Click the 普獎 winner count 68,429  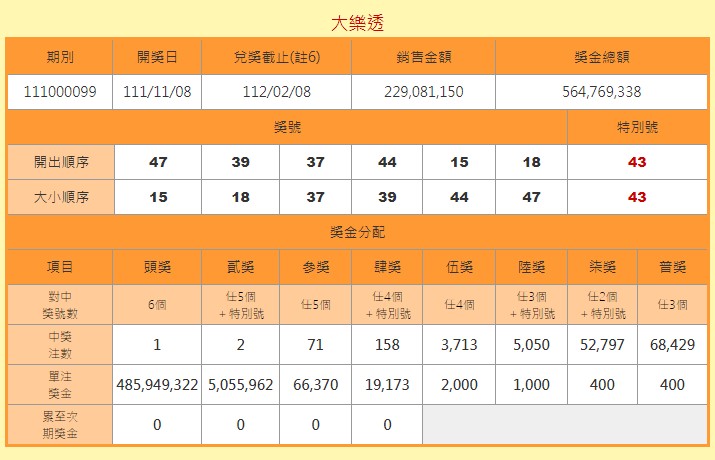(672, 345)
